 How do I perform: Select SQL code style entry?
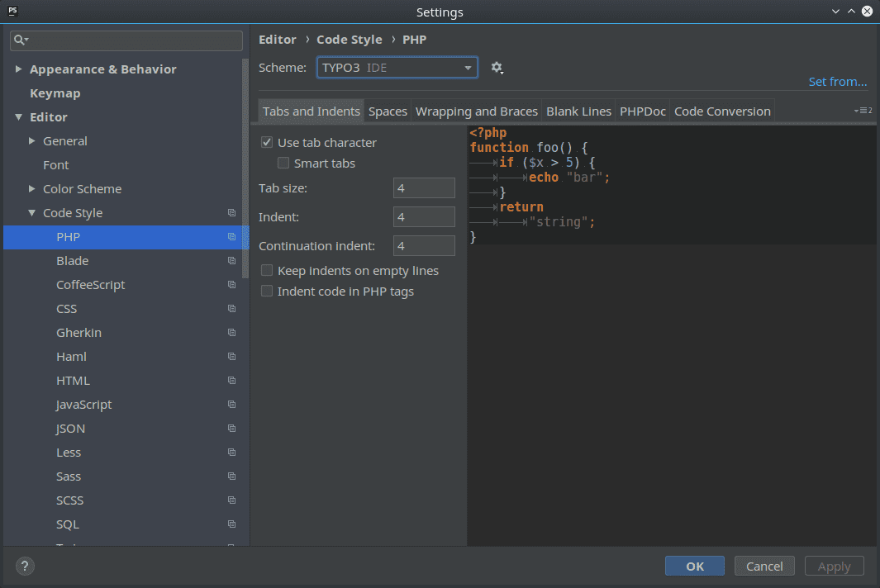tap(68, 524)
